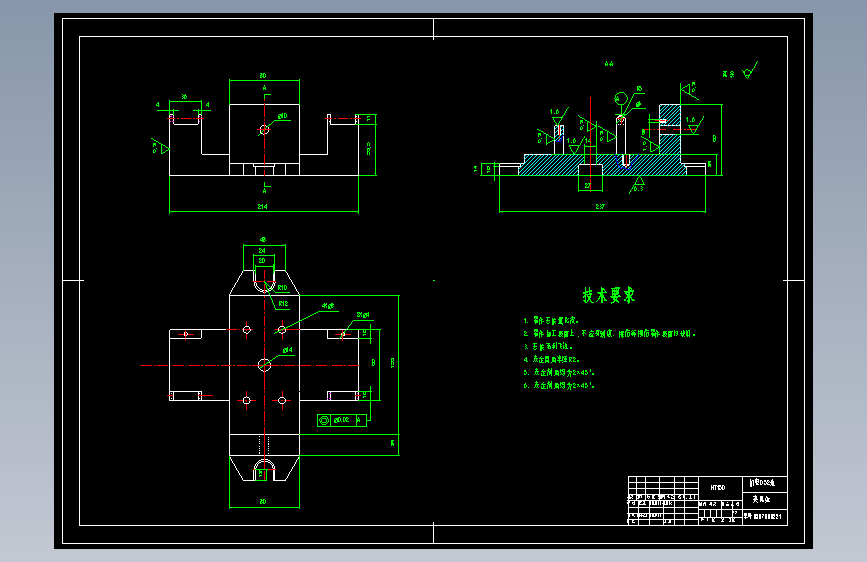Click the ø10 hole label in front view
The width and height of the screenshot is (867, 562).
pos(283,116)
